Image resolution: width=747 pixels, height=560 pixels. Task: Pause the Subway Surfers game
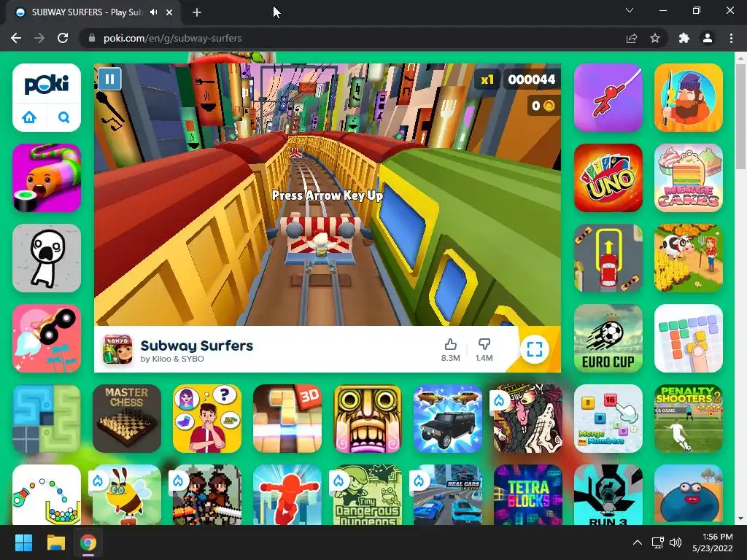[x=109, y=79]
